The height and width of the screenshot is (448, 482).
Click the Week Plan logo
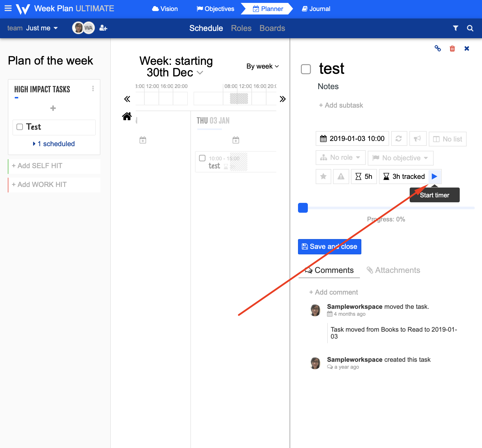pos(23,9)
